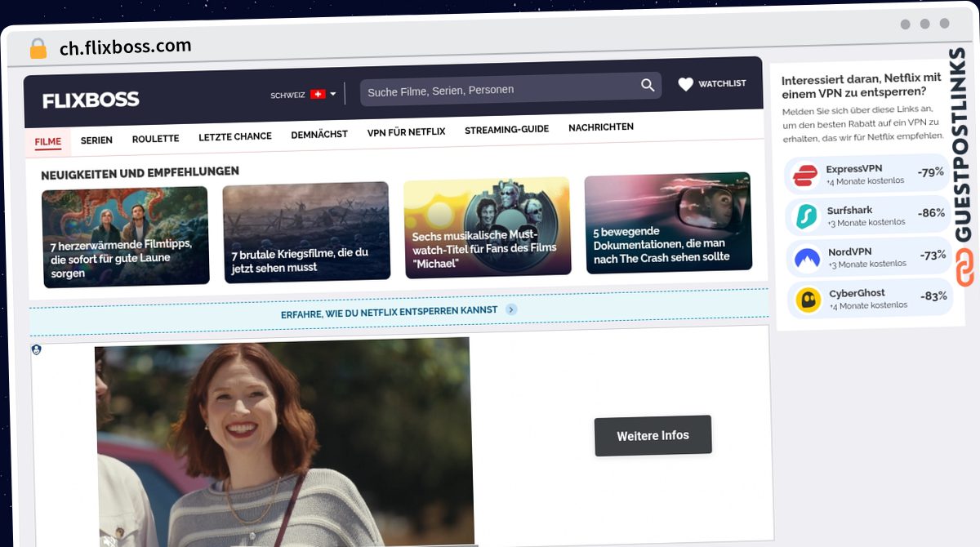Click the search magnifier icon
Screen dimensions: 980x547
pos(648,85)
